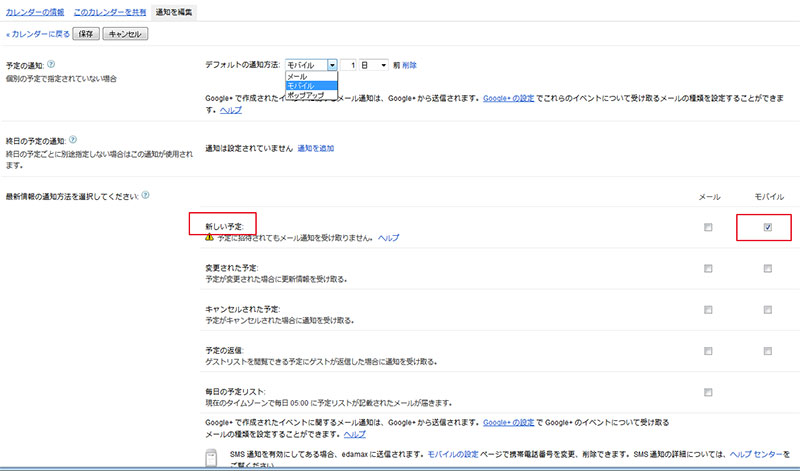Click the キャンセル button
800x471 pixels.
(x=125, y=34)
